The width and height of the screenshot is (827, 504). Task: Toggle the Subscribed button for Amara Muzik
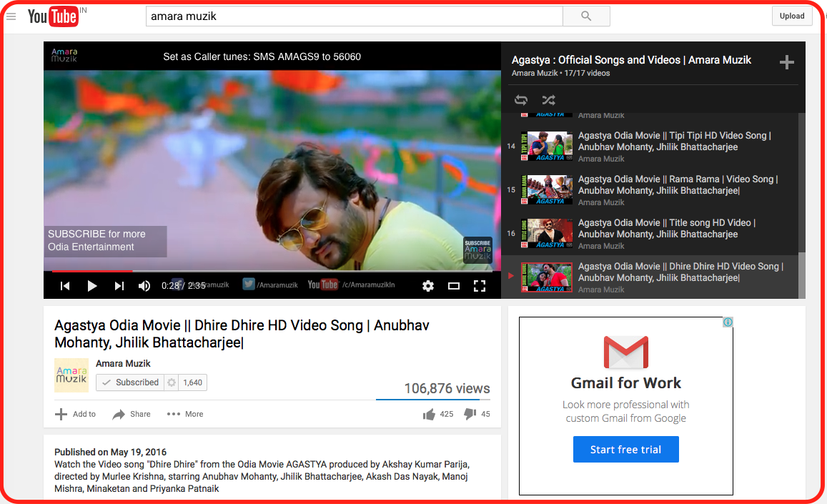(x=130, y=382)
